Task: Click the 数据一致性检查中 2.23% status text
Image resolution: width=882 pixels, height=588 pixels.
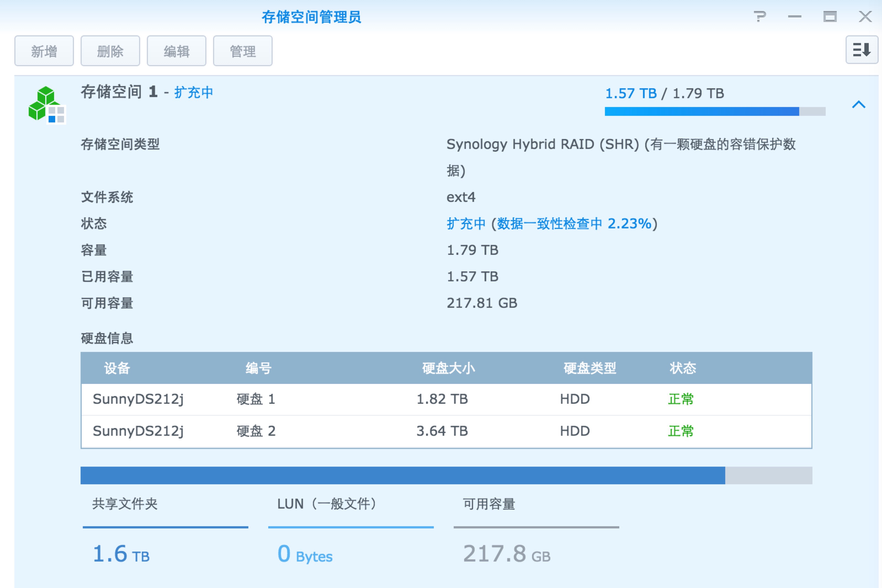Action: pos(574,223)
